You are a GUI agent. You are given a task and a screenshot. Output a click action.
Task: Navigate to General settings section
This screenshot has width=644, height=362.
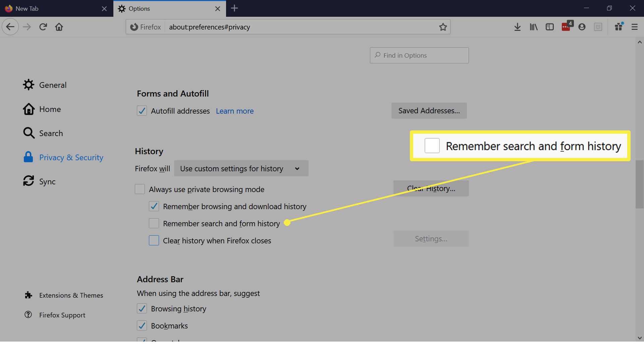(53, 85)
